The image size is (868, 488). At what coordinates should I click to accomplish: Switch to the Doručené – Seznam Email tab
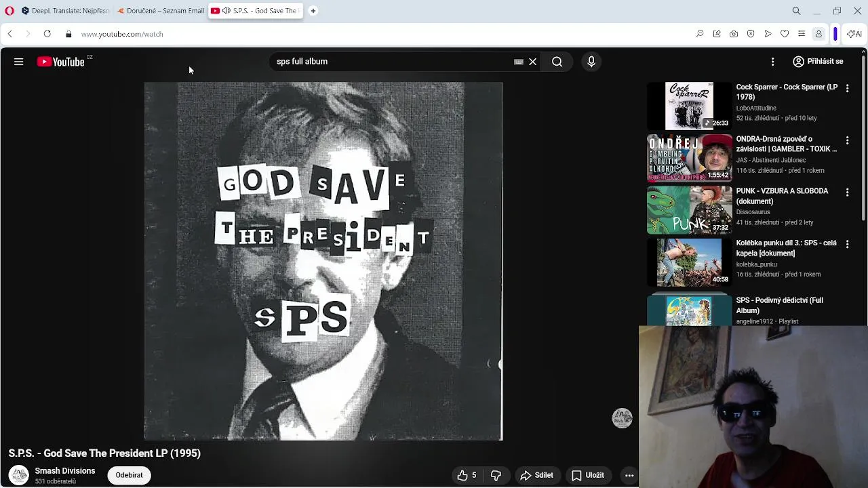pyautogui.click(x=160, y=11)
